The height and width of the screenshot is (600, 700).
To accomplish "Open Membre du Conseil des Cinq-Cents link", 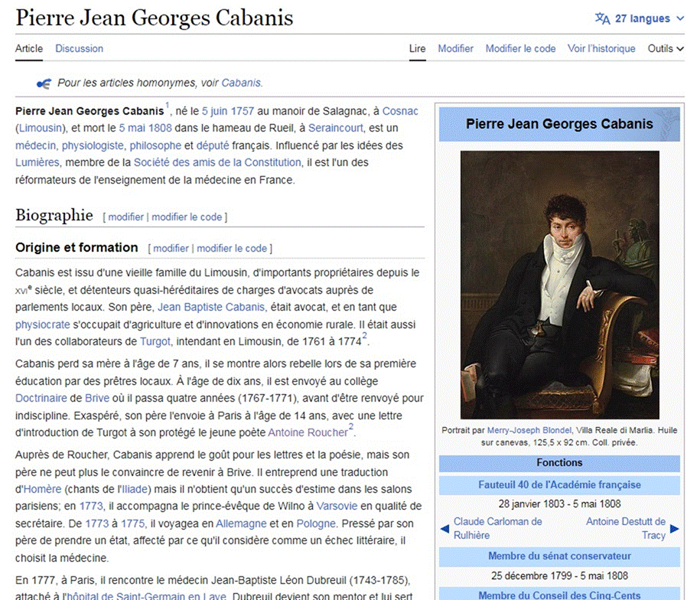I will pos(559,595).
